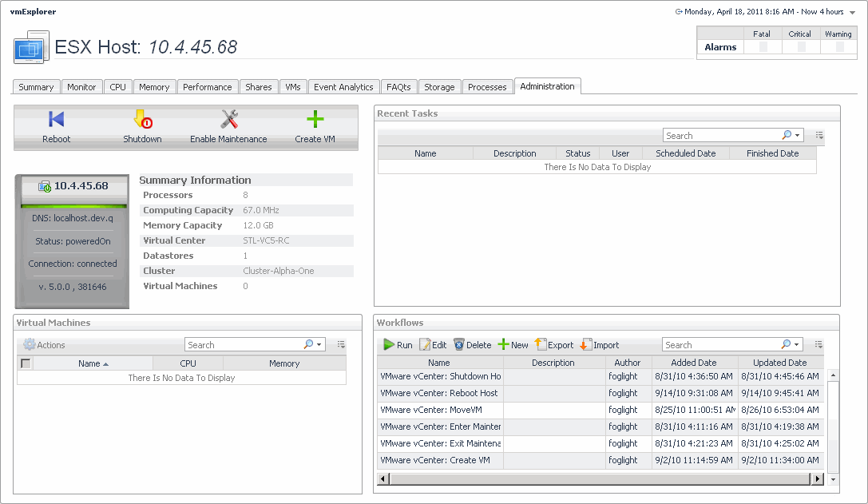Delete the selected workflow
The height and width of the screenshot is (504, 868).
pyautogui.click(x=459, y=345)
